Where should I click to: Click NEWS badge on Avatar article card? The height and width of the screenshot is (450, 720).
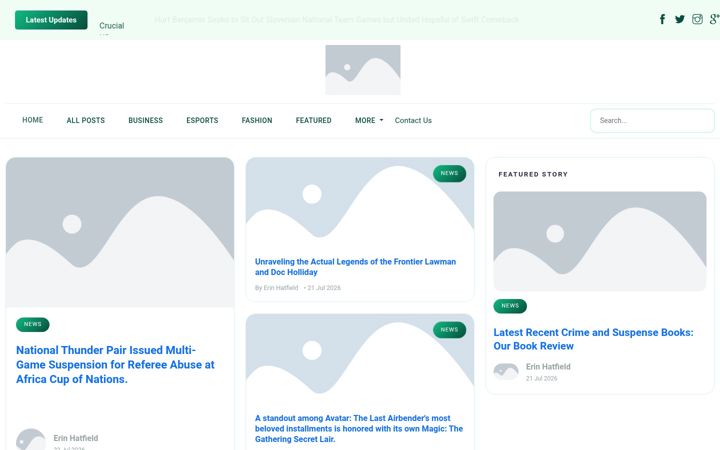coord(449,330)
